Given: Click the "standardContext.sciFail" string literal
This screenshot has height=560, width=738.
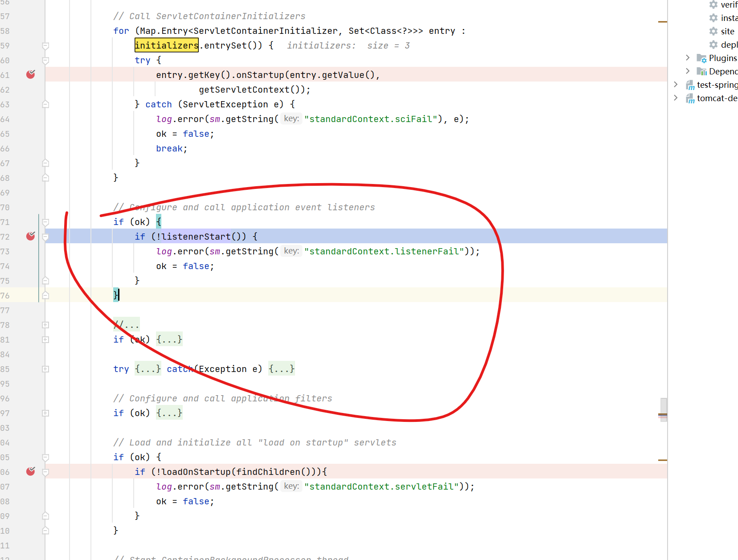Looking at the screenshot, I should [371, 119].
